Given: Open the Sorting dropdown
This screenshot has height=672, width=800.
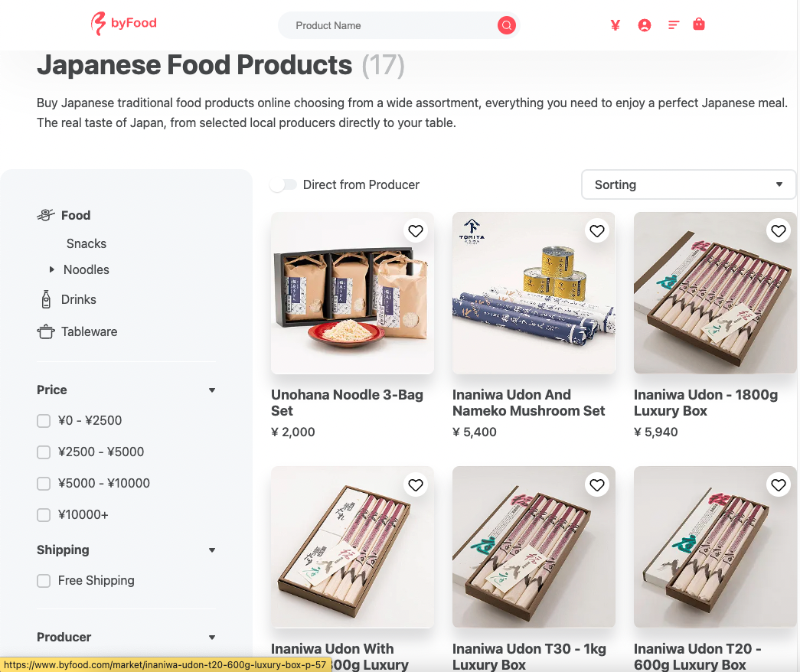Looking at the screenshot, I should pos(688,184).
